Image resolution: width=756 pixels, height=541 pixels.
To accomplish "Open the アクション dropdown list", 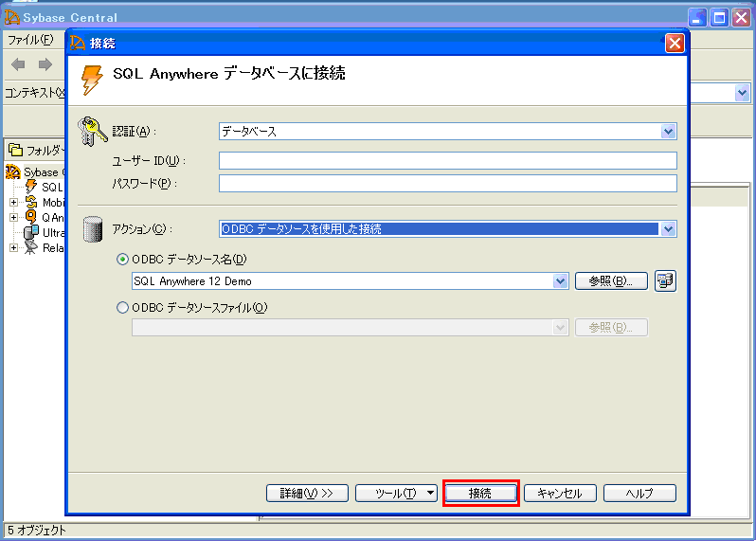I will [x=669, y=228].
